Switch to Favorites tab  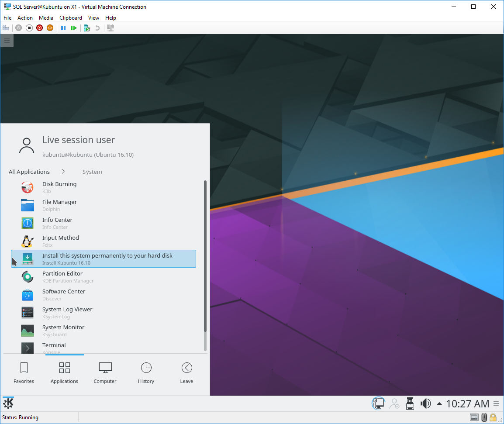point(24,373)
